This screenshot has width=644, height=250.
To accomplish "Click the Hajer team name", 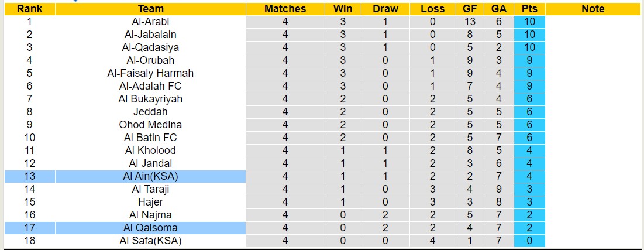I will click(x=150, y=202).
